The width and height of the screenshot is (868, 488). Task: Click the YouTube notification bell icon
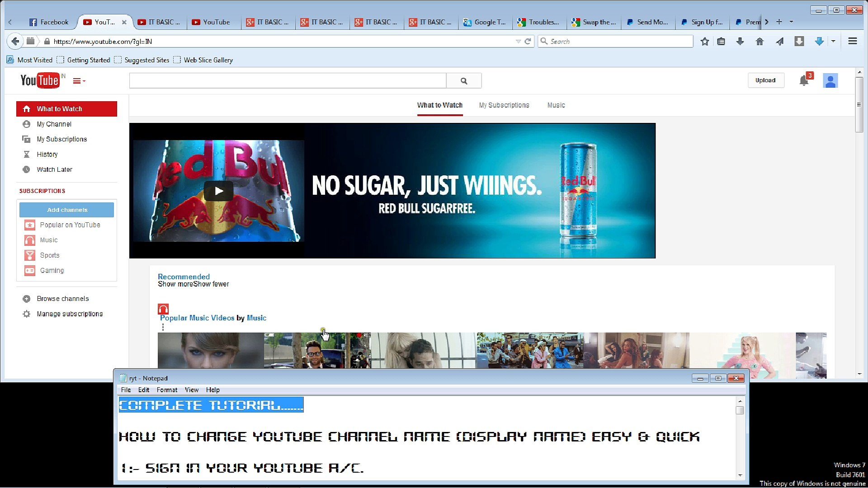[x=804, y=80]
